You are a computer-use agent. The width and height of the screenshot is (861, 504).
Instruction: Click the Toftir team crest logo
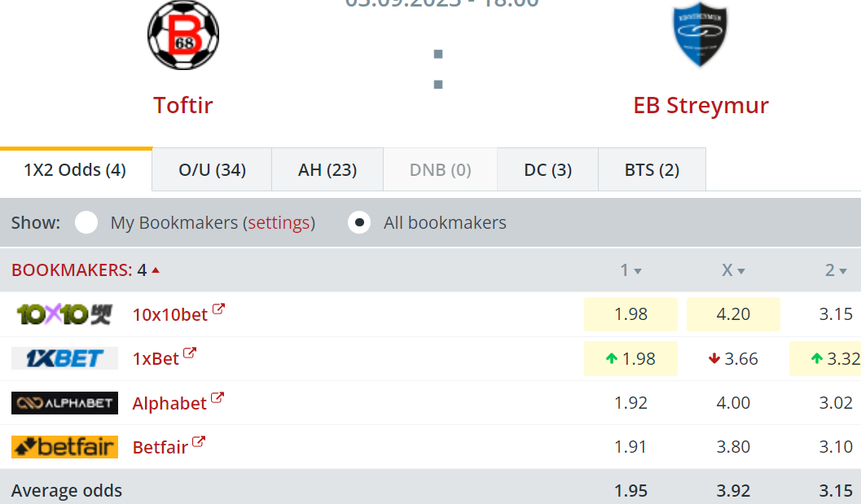tap(183, 36)
